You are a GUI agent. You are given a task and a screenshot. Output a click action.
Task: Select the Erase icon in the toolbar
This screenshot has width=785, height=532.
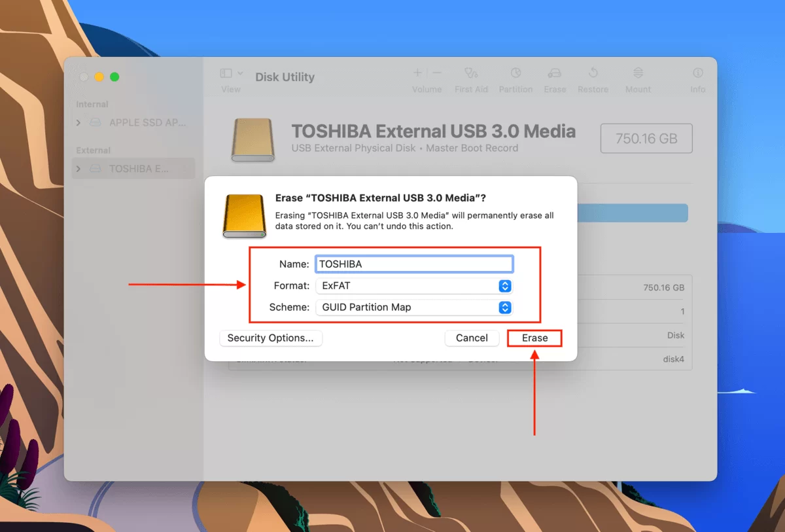(555, 79)
